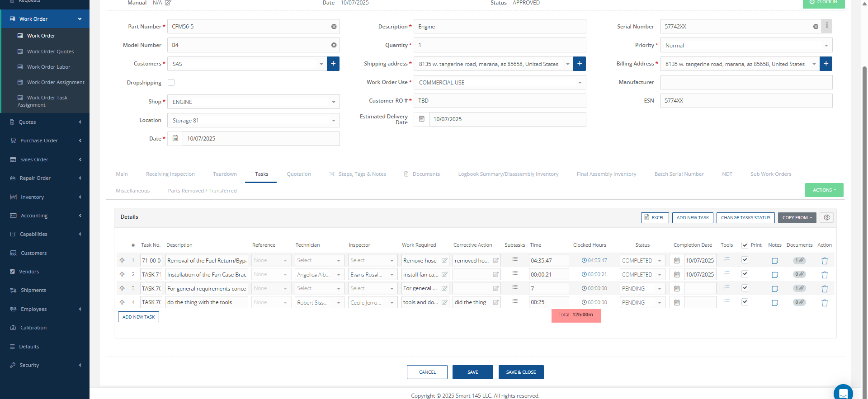This screenshot has width=868, height=399.
Task: Open Estimated Delivery Date calendar icon
Action: pyautogui.click(x=421, y=119)
